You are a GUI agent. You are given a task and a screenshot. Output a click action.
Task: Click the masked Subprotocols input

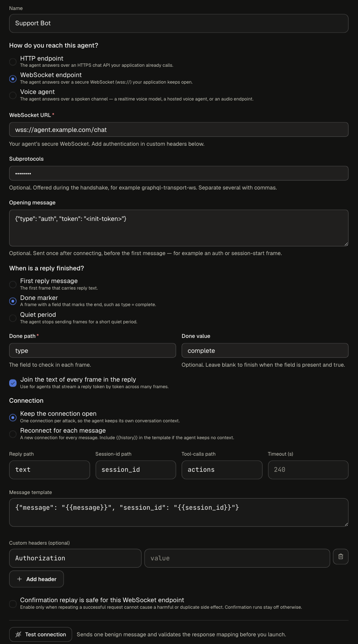pyautogui.click(x=179, y=173)
